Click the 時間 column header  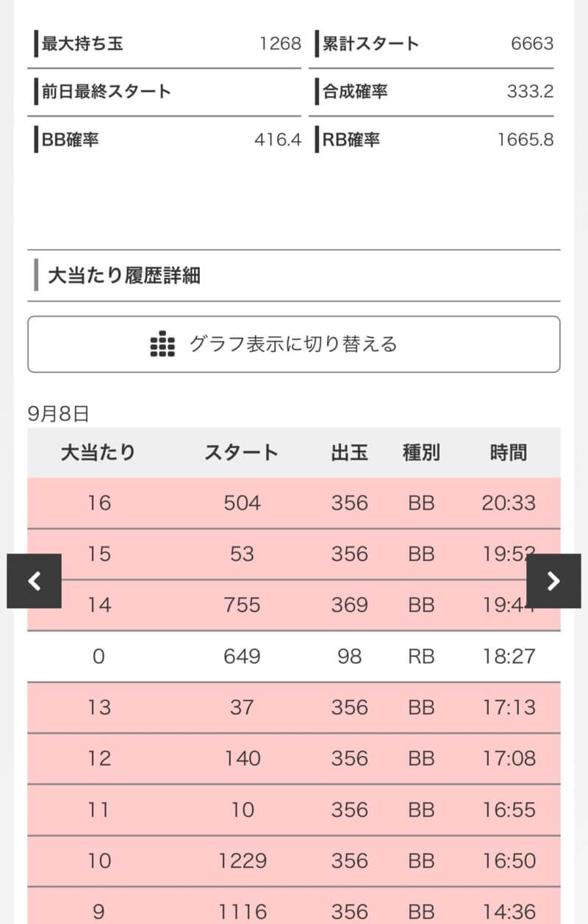tap(509, 452)
